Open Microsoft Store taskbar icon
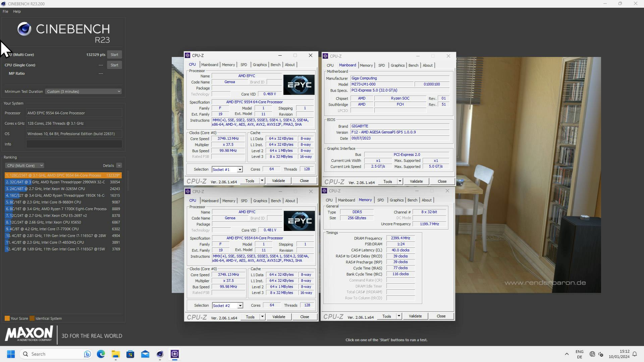644x362 pixels. (x=130, y=354)
